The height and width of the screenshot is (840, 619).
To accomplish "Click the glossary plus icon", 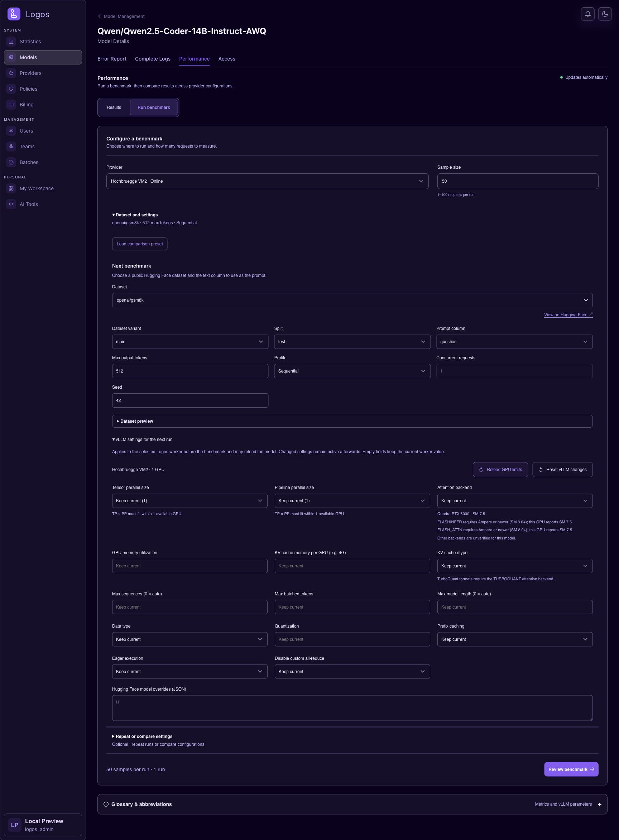I will pos(600,805).
